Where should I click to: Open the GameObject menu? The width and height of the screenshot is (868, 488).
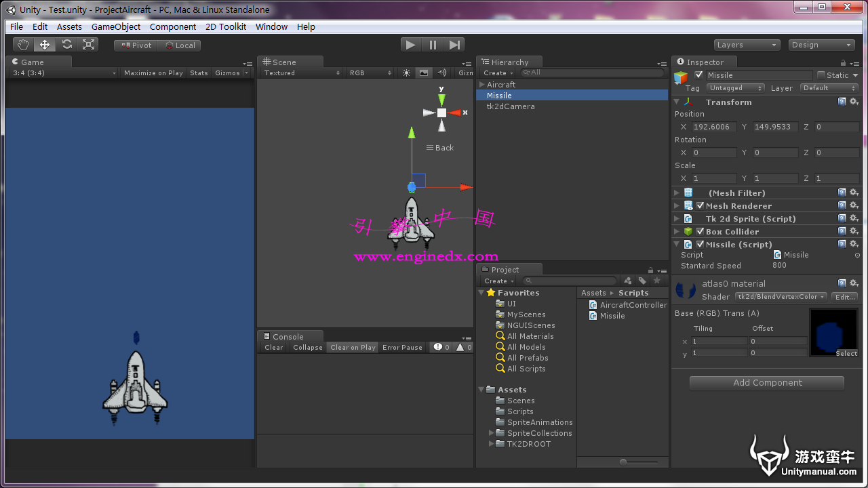(116, 26)
